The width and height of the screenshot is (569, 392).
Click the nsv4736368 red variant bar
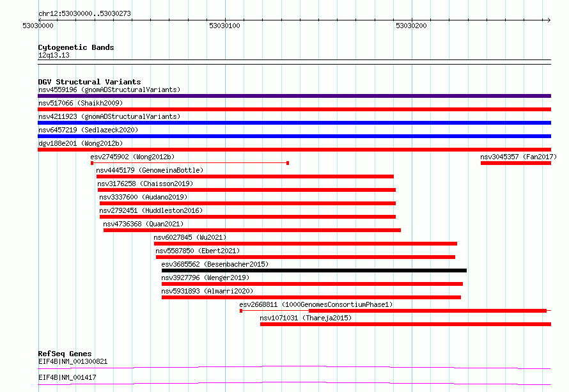click(252, 230)
